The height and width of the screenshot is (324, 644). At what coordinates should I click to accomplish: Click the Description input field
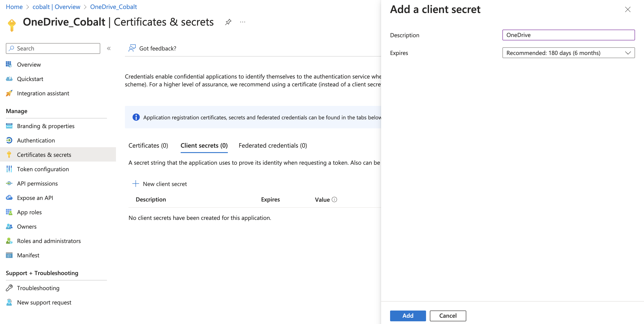[568, 35]
